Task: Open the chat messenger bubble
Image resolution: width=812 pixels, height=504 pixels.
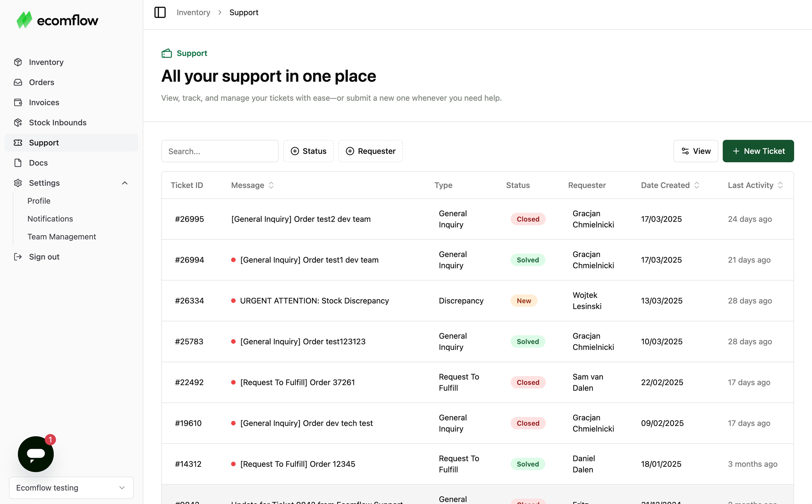Action: 36,454
